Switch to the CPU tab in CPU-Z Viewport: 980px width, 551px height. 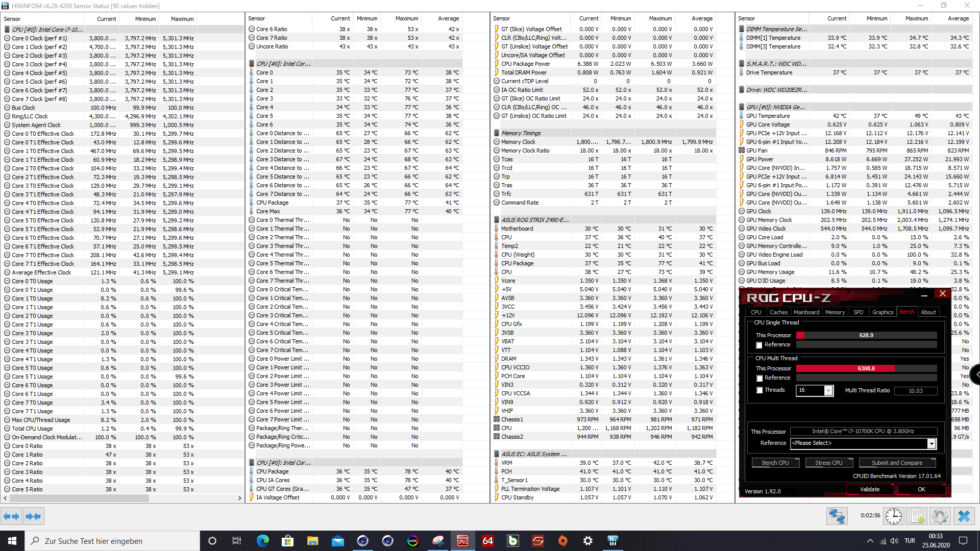tap(756, 312)
